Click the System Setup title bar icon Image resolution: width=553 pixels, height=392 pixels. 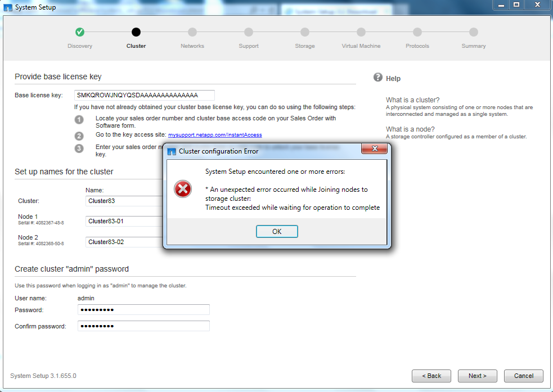click(8, 7)
